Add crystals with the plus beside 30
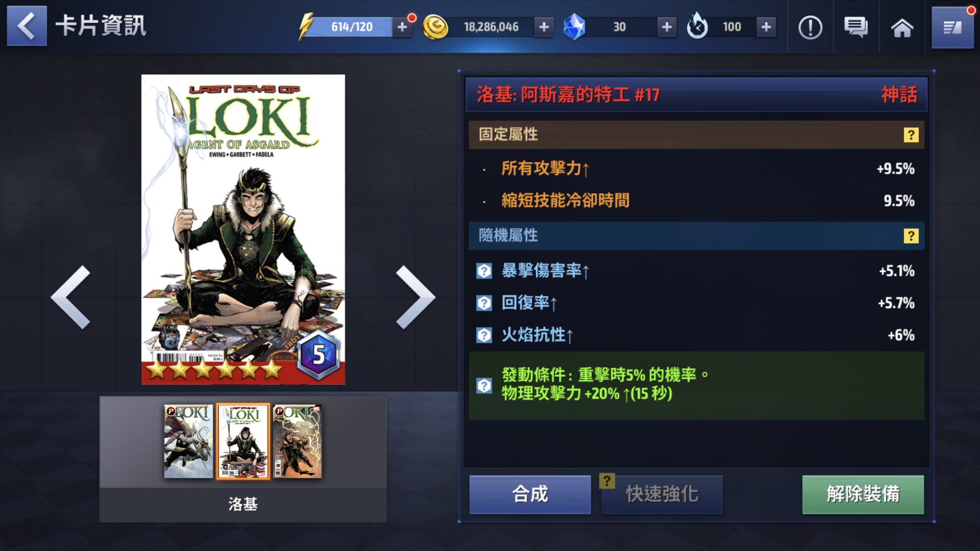This screenshot has width=980, height=551. pos(667,27)
